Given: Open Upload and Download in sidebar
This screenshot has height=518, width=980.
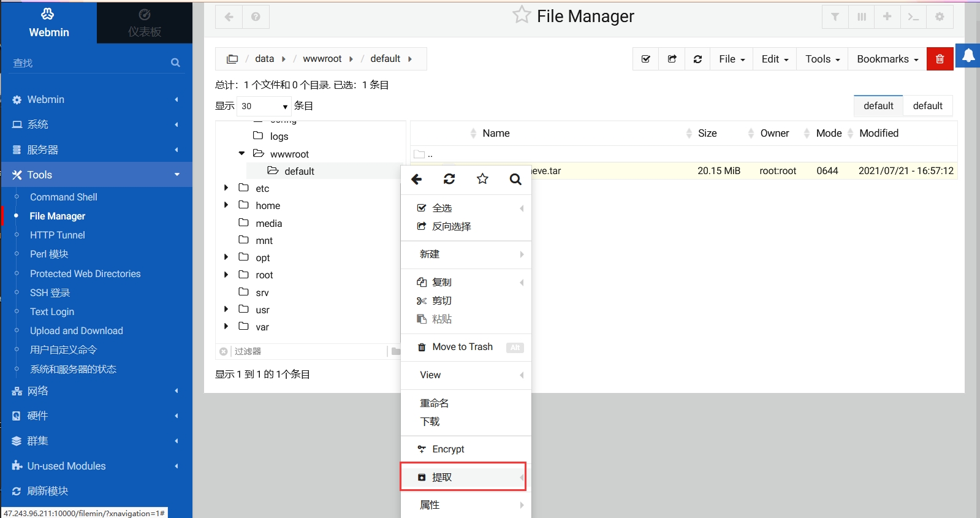Looking at the screenshot, I should (x=76, y=330).
